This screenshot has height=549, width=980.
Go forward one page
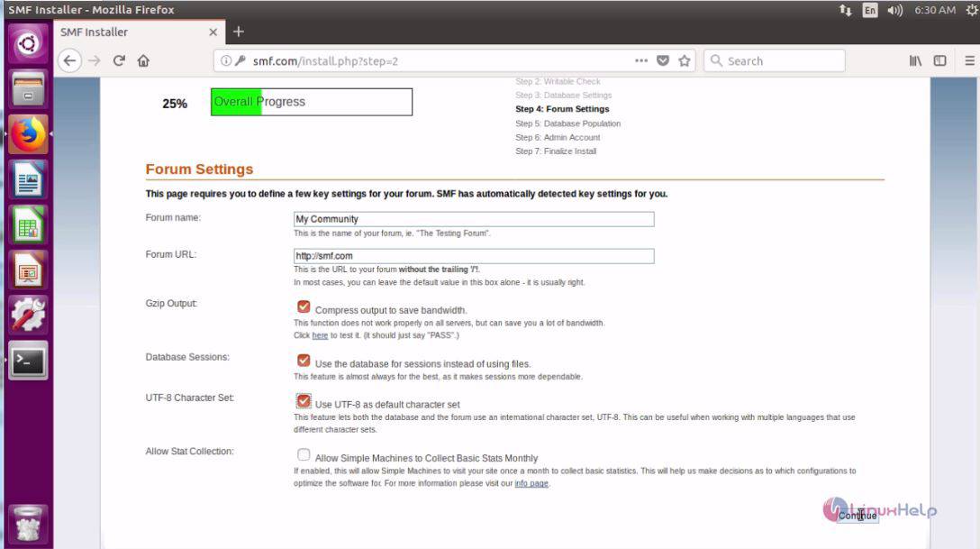tap(95, 60)
